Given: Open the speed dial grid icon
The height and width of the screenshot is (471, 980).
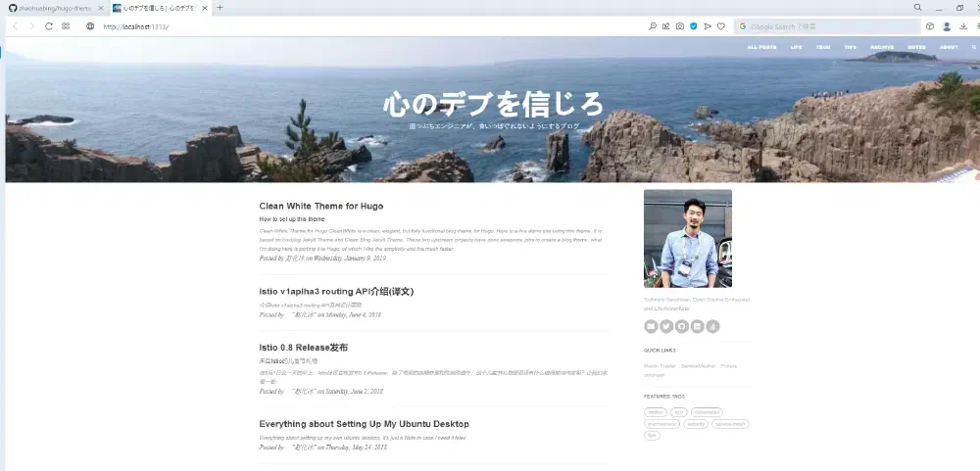Looking at the screenshot, I should coord(66,26).
